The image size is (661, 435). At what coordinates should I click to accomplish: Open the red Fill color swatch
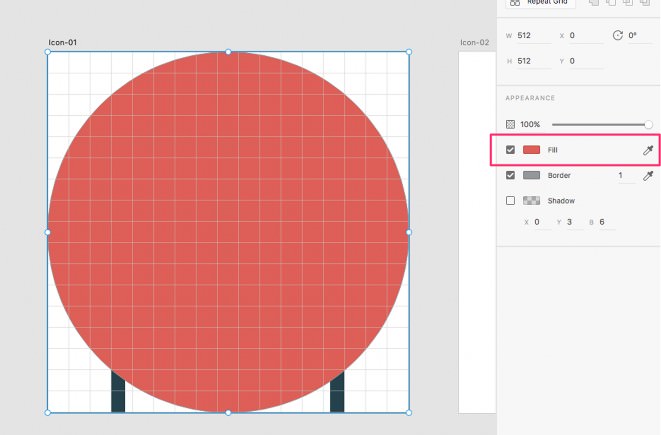(531, 150)
